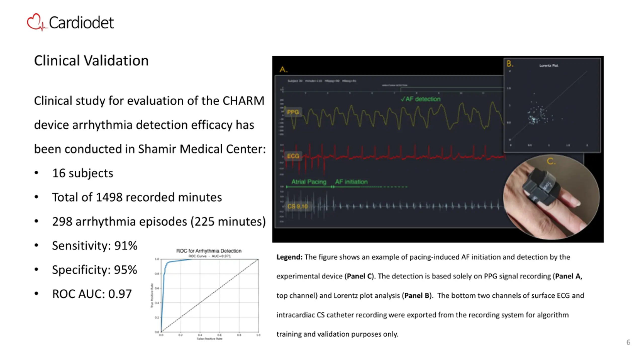Image resolution: width=644 pixels, height=362 pixels.
Task: Click the 'Specificity: 95%' bullet
Action: 94,270
